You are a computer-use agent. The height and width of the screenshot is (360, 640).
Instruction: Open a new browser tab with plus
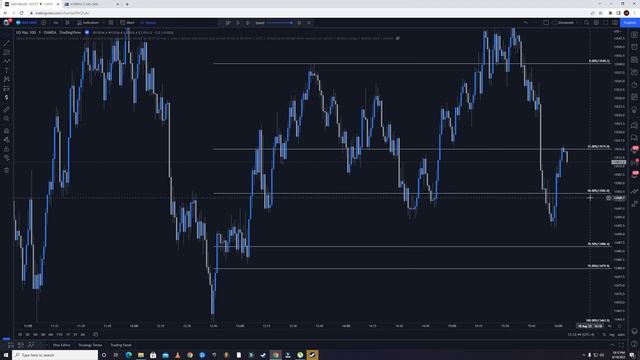[127, 4]
